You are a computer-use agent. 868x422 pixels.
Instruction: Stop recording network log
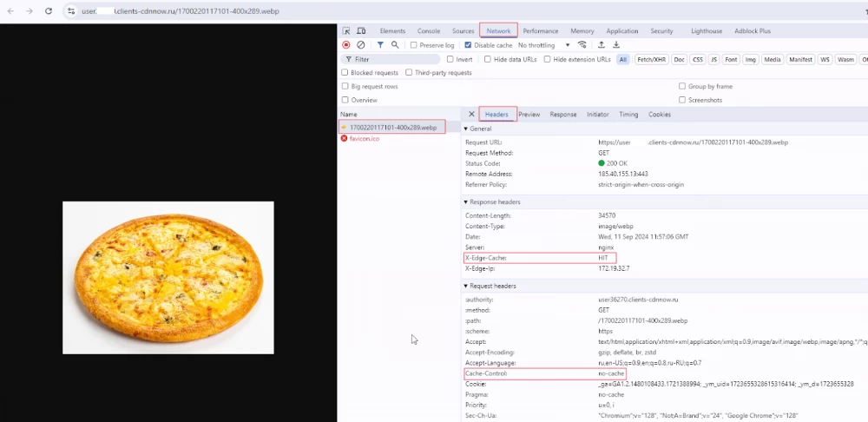coord(346,45)
